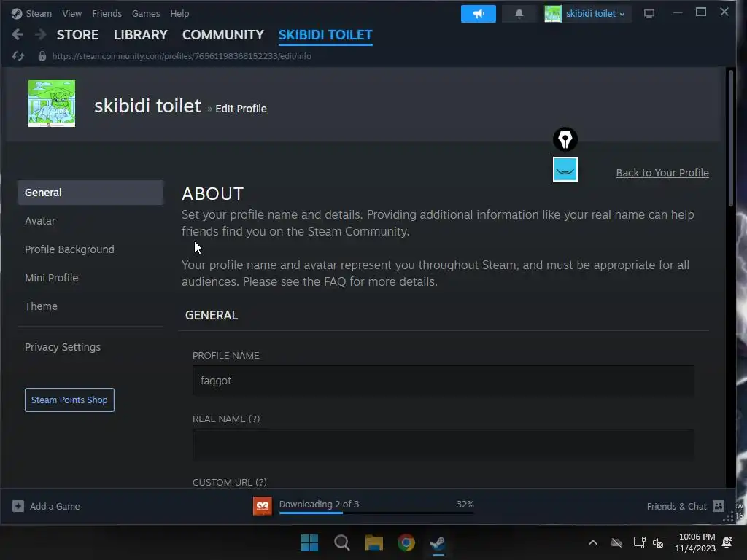
Task: Click the Add a Game label
Action: click(x=55, y=506)
